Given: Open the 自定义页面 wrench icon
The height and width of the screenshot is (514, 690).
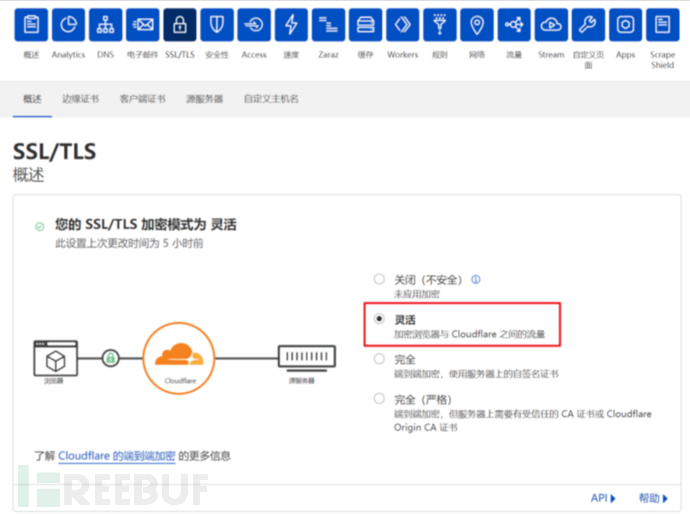Looking at the screenshot, I should point(588,25).
